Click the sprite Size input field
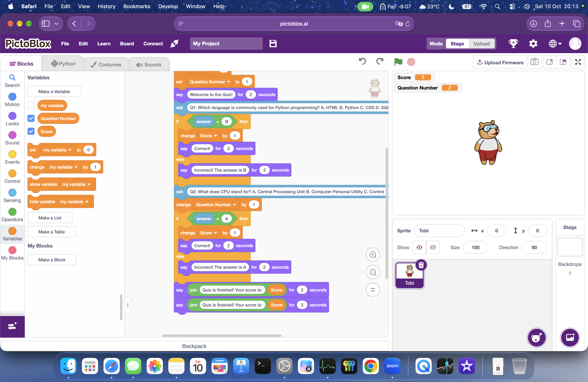 pyautogui.click(x=475, y=247)
